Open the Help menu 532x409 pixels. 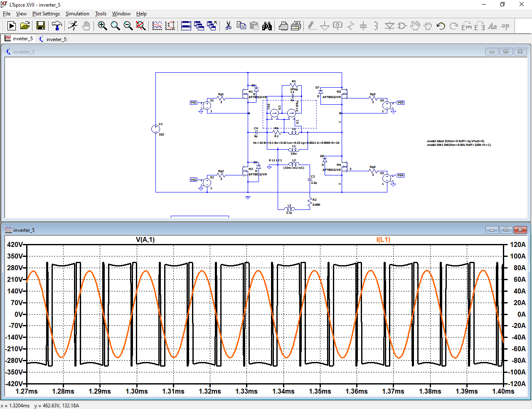(x=141, y=14)
